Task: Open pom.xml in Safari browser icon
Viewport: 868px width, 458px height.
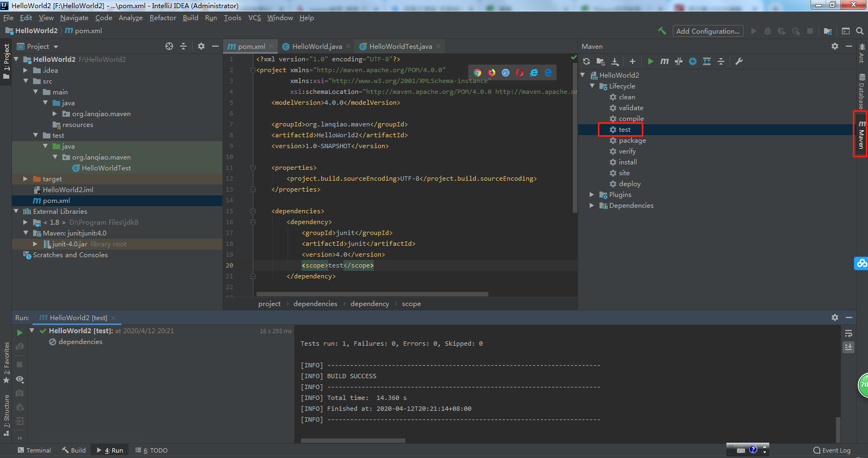Action: [506, 73]
